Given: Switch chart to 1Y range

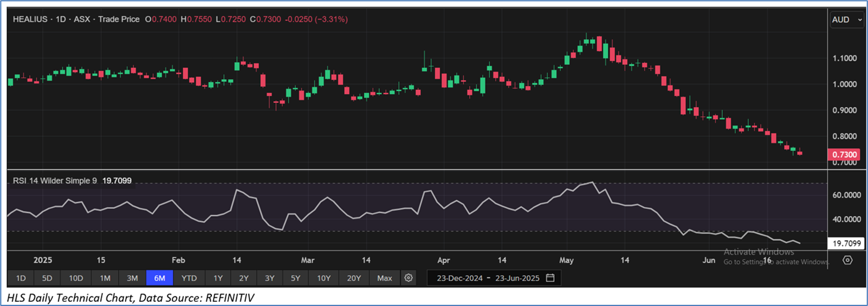Looking at the screenshot, I should tap(218, 278).
